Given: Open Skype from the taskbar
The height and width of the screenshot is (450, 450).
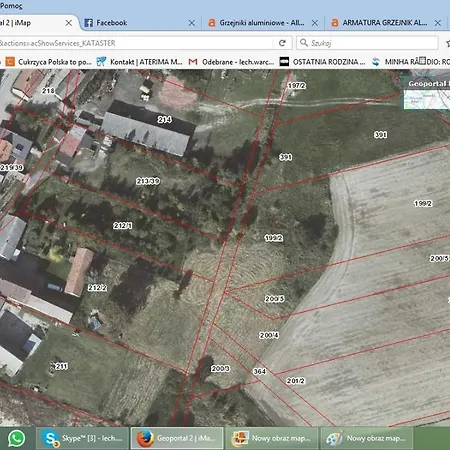Looking at the screenshot, I should pyautogui.click(x=82, y=438).
